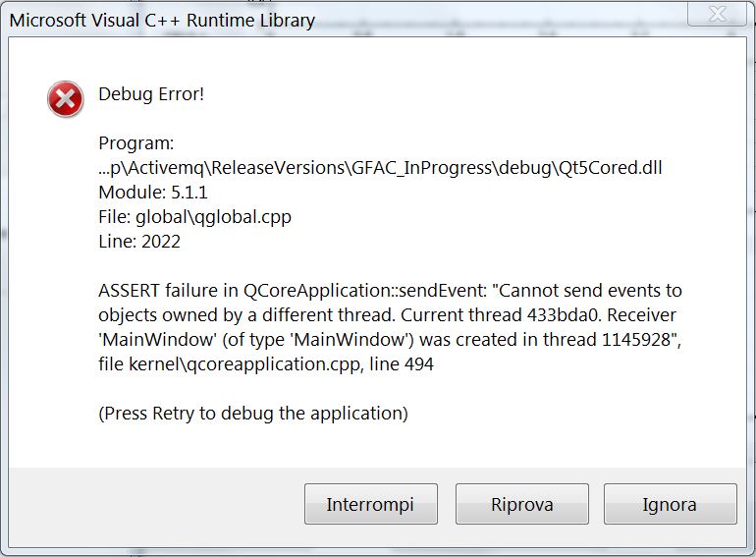This screenshot has width=756, height=557.
Task: Abort debugging with the Interrompi button
Action: pos(371,504)
